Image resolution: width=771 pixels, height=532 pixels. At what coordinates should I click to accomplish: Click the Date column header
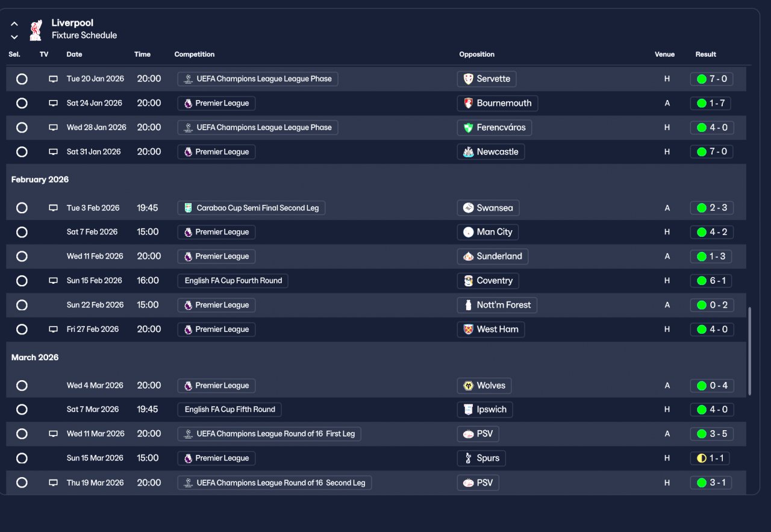coord(74,54)
